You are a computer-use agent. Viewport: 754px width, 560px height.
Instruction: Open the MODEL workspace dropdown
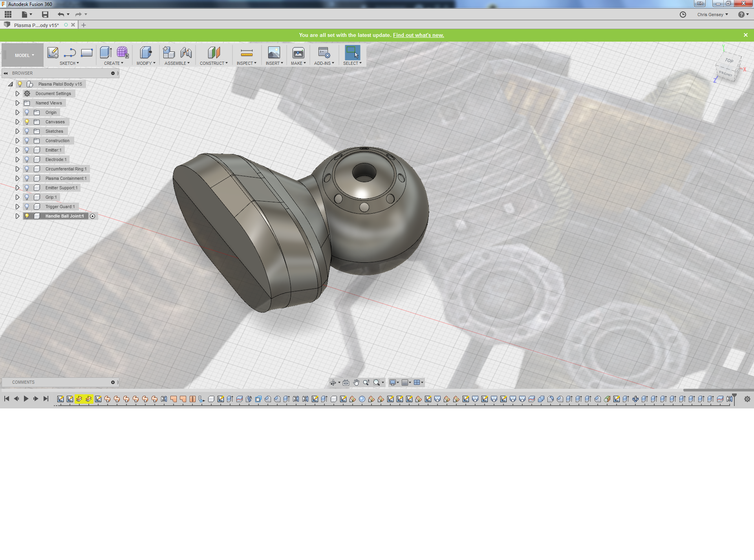pyautogui.click(x=24, y=55)
